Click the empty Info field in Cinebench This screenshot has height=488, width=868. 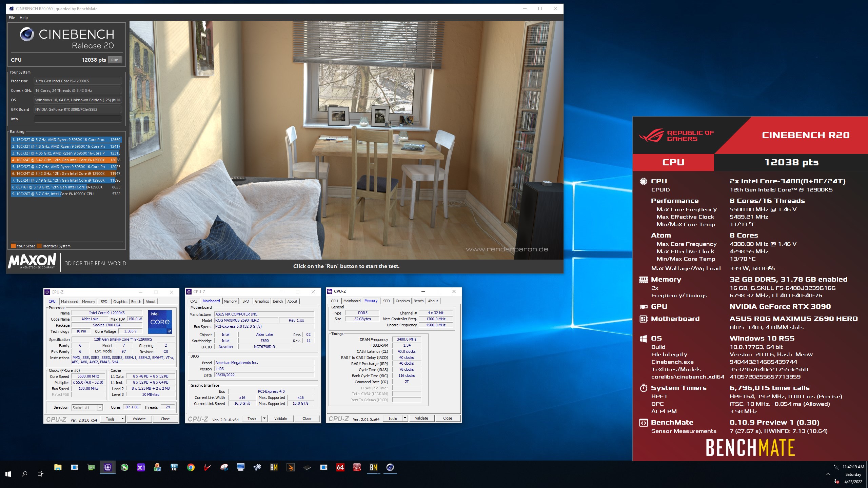(x=78, y=119)
